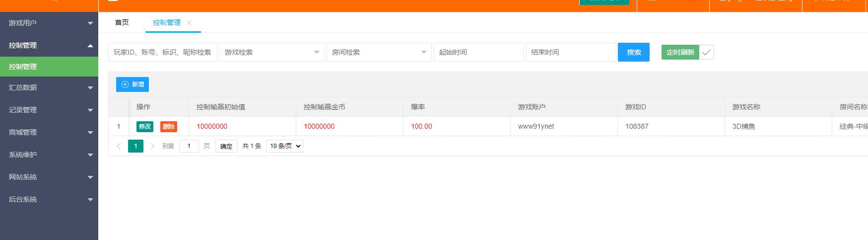The width and height of the screenshot is (868, 240).
Task: Click the page number jump input
Action: pos(189,146)
